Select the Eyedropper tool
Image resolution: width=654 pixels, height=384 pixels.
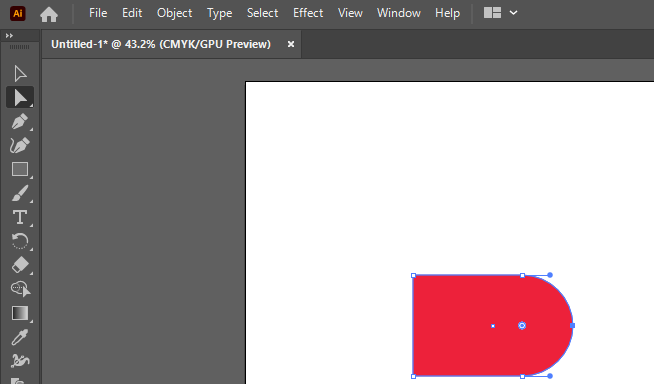(20, 337)
